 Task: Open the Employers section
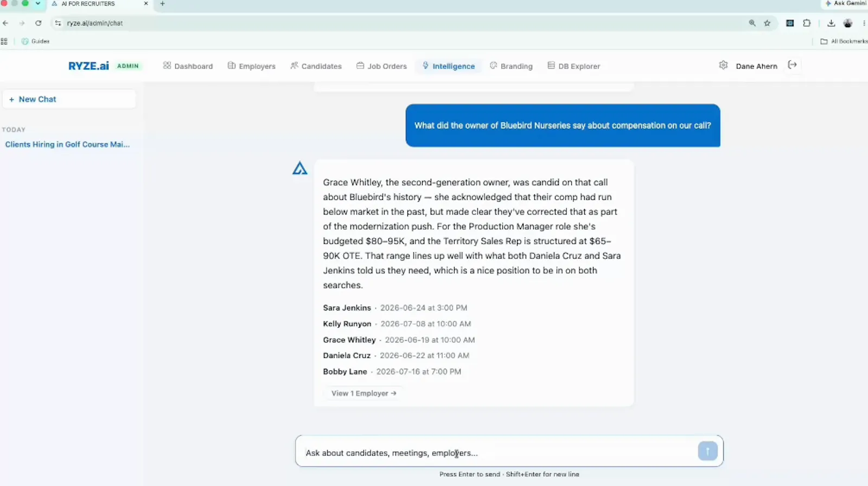pos(252,66)
